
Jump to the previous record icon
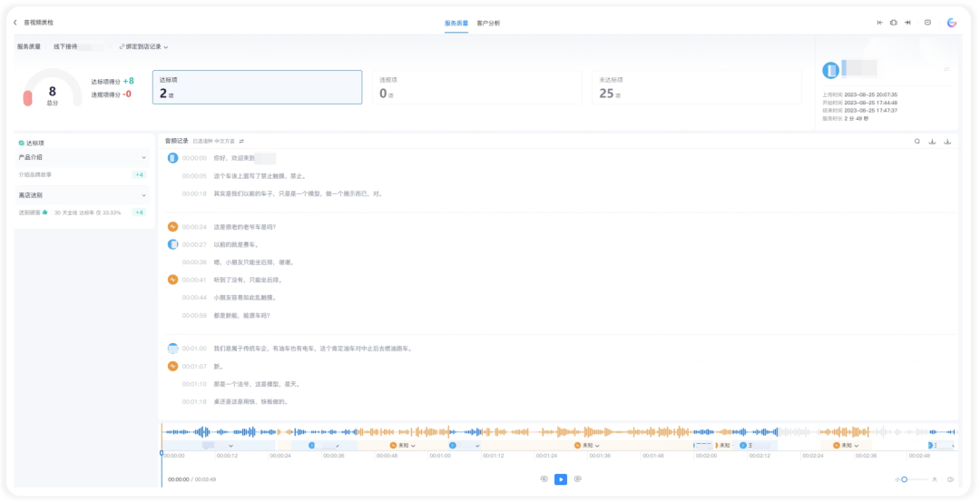coord(880,23)
